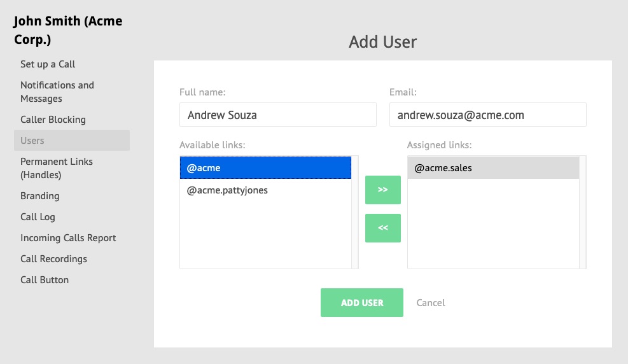Open Incoming Calls Report
This screenshot has width=628, height=364.
[x=68, y=238]
